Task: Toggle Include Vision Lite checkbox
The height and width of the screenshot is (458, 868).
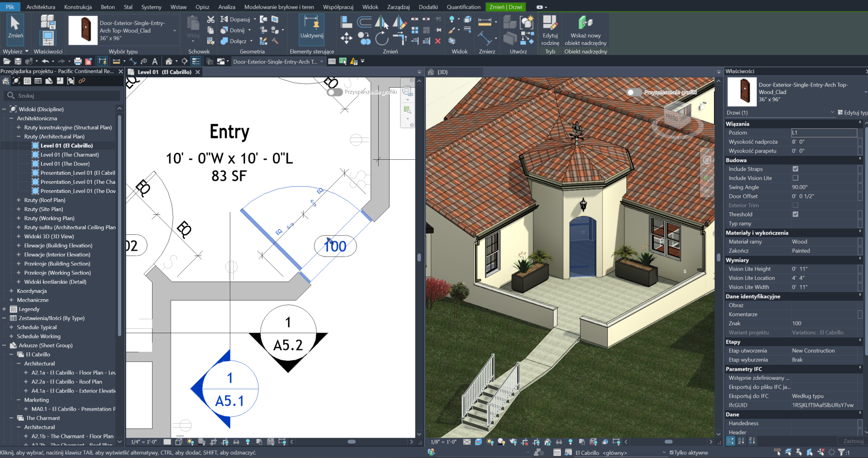Action: point(795,178)
